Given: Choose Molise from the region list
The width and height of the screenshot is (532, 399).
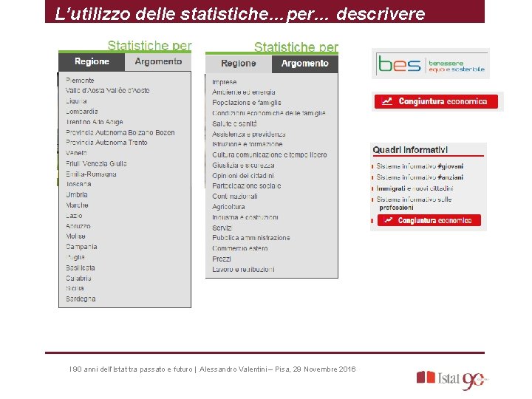Looking at the screenshot, I should (75, 236).
